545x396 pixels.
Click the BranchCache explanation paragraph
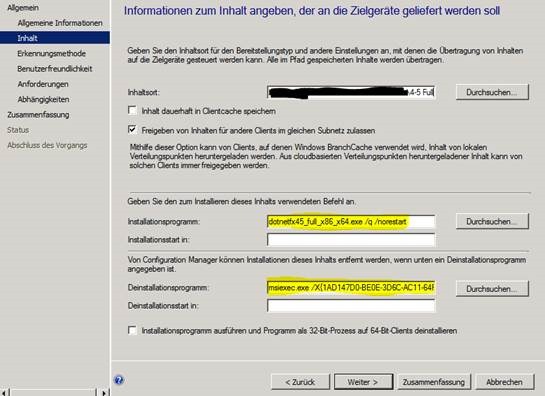pyautogui.click(x=326, y=156)
